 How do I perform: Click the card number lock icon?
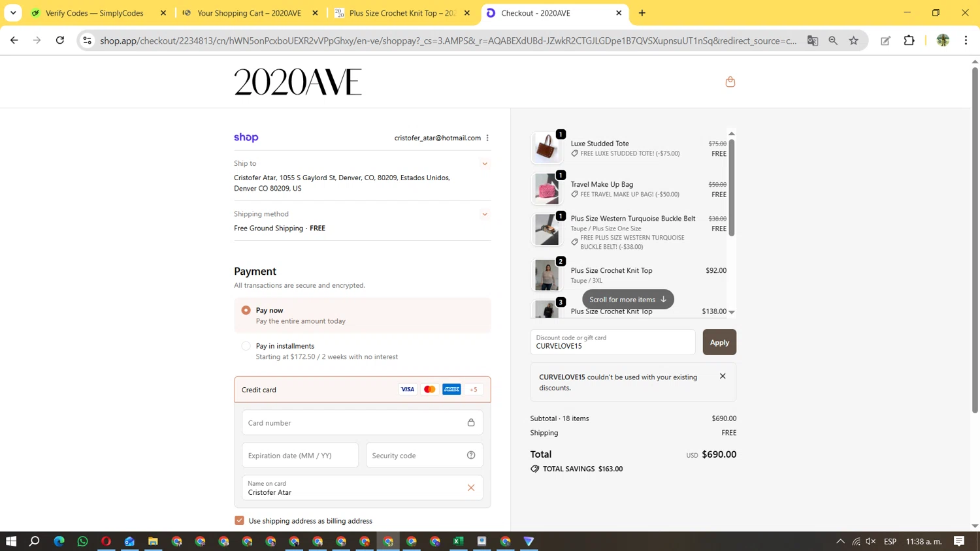point(471,422)
